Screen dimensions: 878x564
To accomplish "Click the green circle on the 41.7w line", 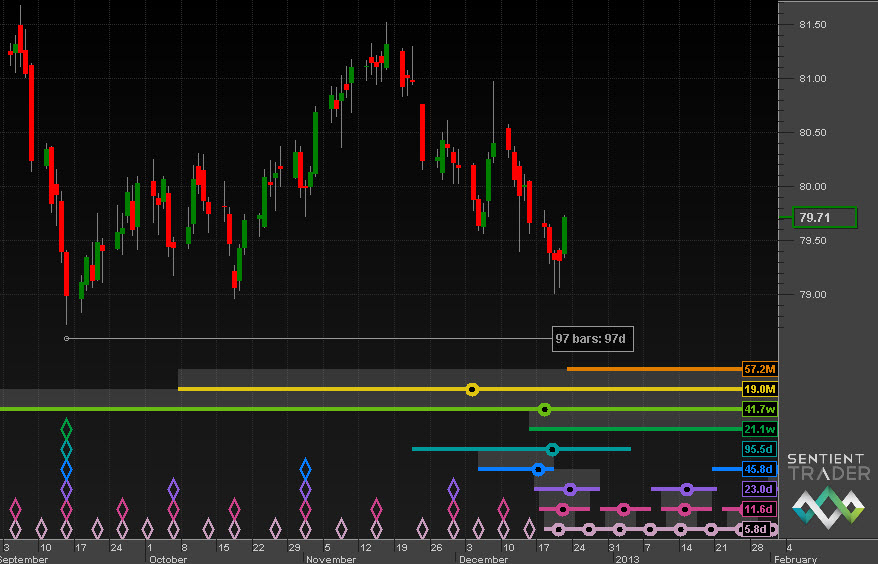I will click(x=544, y=409).
